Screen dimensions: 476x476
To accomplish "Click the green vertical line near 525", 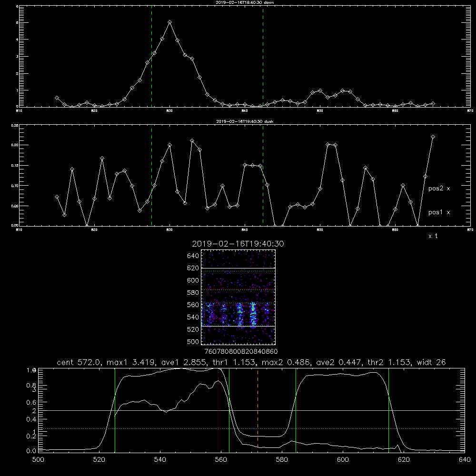I will (x=115, y=410).
